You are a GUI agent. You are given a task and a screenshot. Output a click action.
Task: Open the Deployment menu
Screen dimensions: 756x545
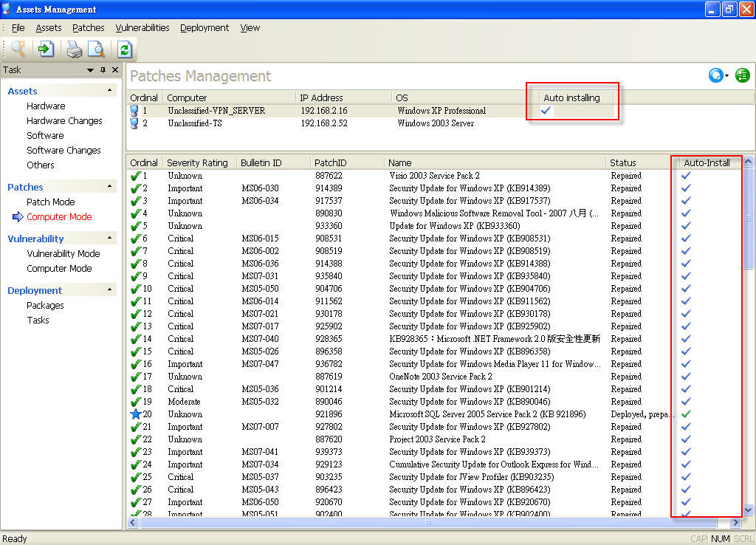pyautogui.click(x=205, y=28)
